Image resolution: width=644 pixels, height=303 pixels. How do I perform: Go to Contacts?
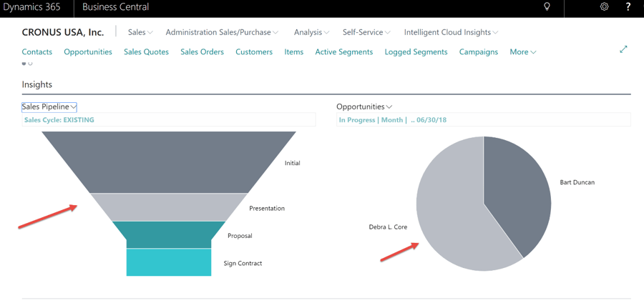[37, 52]
